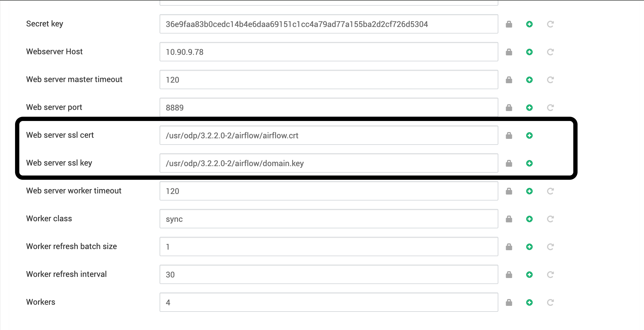This screenshot has height=330, width=644.
Task: Click the Webserver Host field showing 10.90.9.78
Action: pyautogui.click(x=329, y=52)
